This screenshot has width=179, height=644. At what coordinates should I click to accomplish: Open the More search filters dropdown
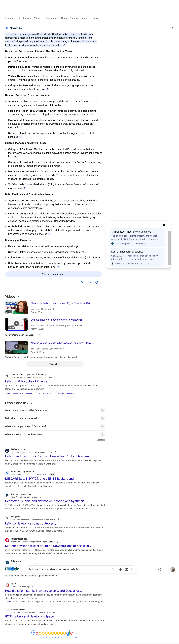click(x=85, y=18)
